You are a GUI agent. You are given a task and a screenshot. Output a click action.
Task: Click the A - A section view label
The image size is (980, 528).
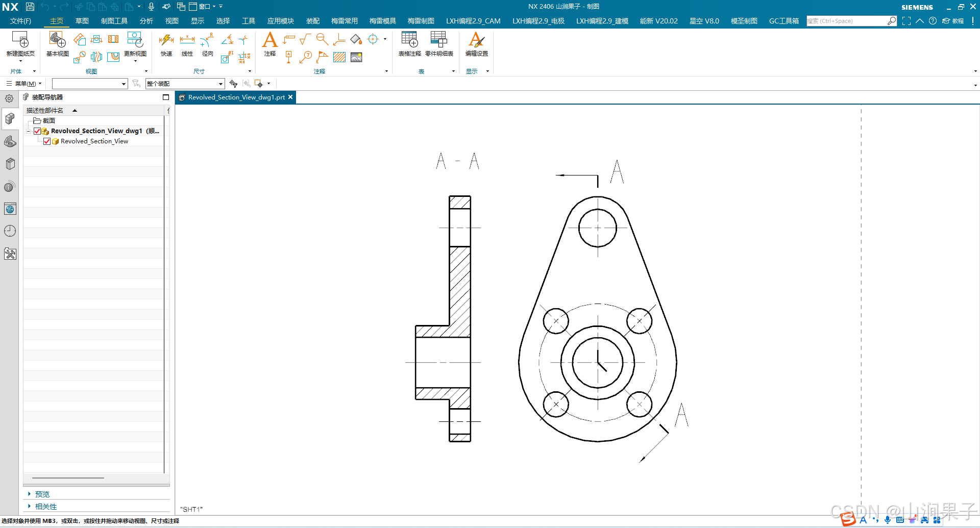[x=457, y=161]
